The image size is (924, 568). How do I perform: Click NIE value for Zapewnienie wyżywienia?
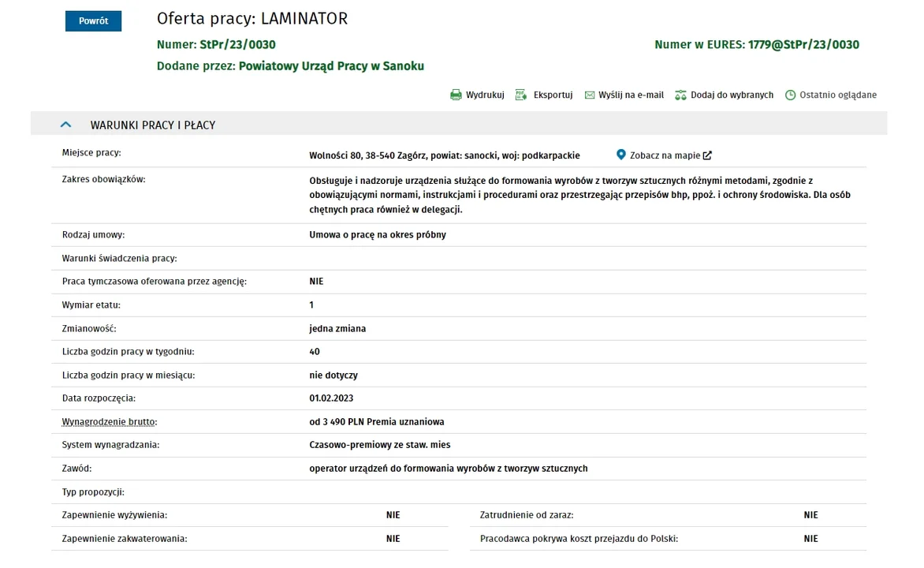[x=393, y=515]
